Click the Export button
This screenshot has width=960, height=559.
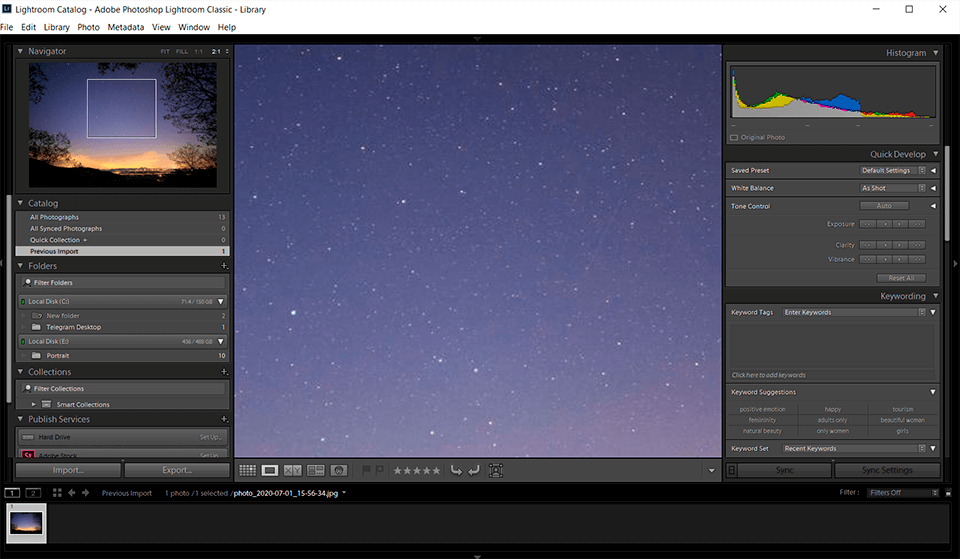pyautogui.click(x=177, y=470)
